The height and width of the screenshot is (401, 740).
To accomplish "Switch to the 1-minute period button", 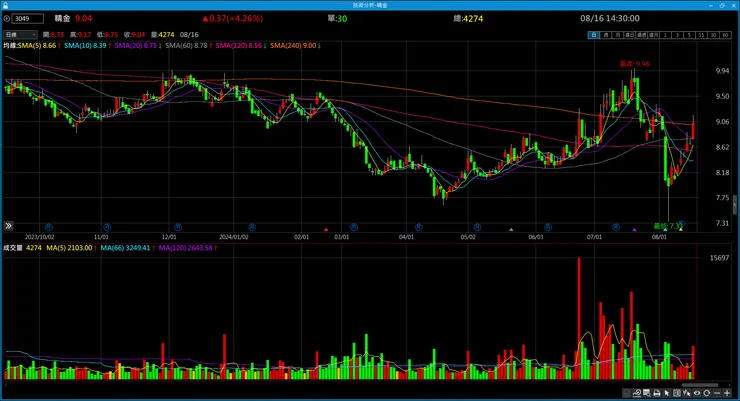I will [x=665, y=35].
